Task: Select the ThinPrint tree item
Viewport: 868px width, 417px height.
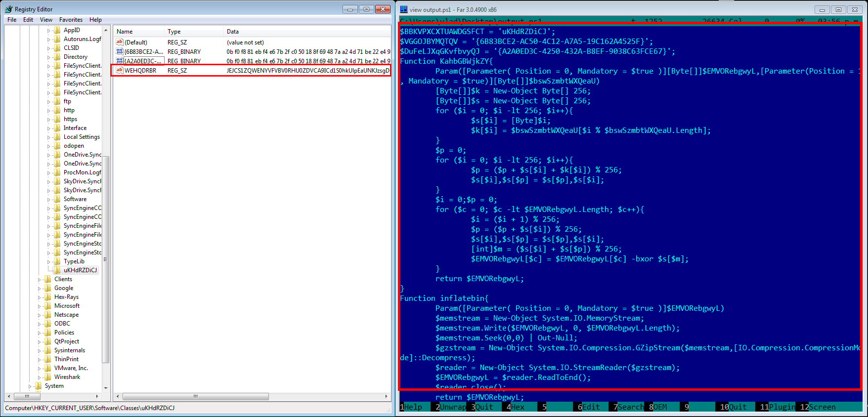Action: pyautogui.click(x=66, y=359)
